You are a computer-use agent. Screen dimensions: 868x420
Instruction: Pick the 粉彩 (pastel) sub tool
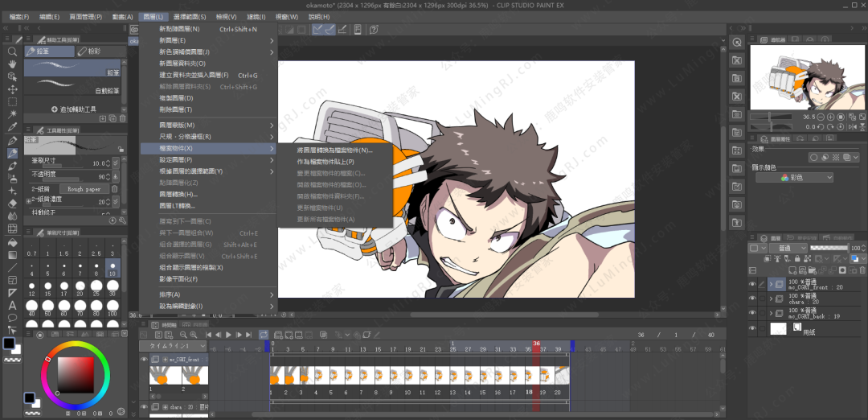pos(95,51)
